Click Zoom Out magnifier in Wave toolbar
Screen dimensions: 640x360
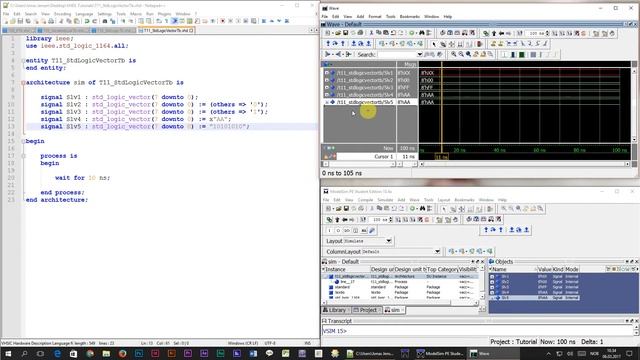tap(461, 54)
